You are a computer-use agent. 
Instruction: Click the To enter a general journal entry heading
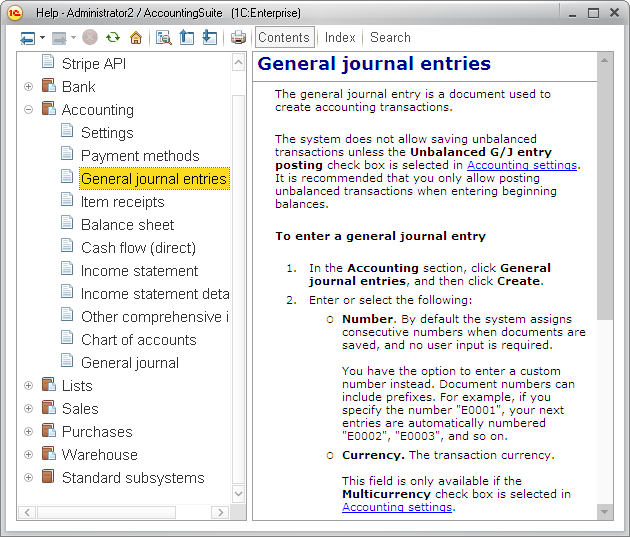click(380, 236)
